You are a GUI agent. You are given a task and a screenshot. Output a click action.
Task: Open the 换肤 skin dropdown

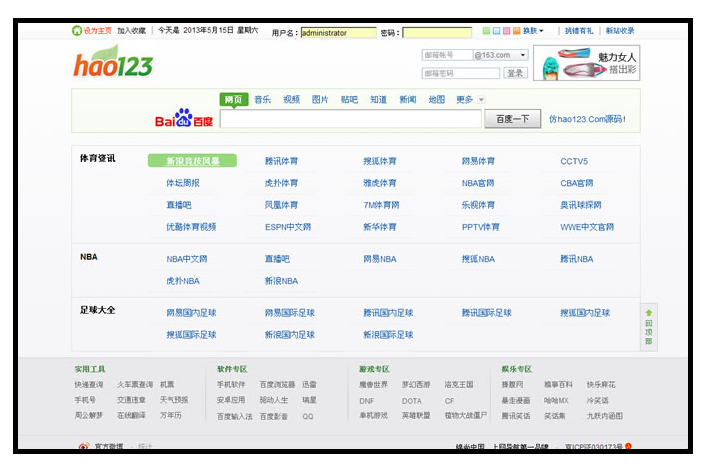[x=533, y=31]
